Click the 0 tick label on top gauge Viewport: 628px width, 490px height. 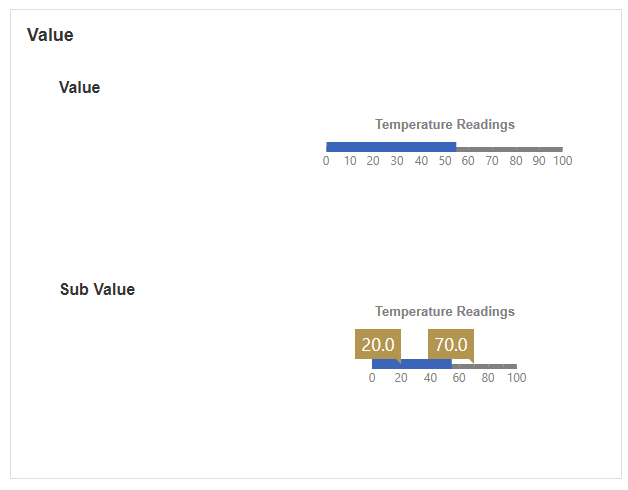point(326,161)
